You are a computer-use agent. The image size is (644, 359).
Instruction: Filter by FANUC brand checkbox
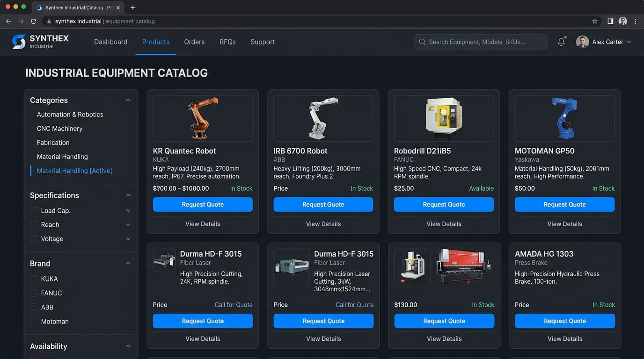tap(34, 293)
